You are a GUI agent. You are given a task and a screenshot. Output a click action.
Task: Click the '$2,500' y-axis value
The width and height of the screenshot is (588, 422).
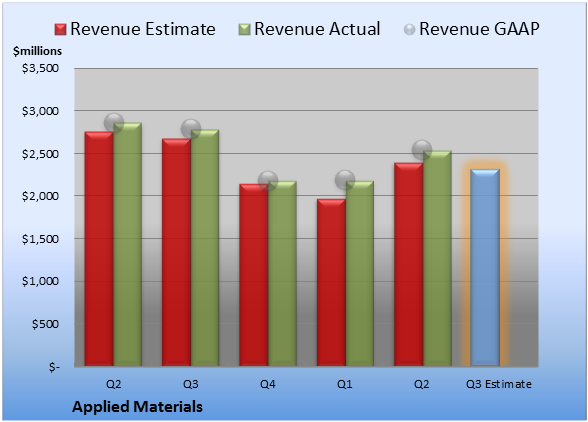(40, 154)
